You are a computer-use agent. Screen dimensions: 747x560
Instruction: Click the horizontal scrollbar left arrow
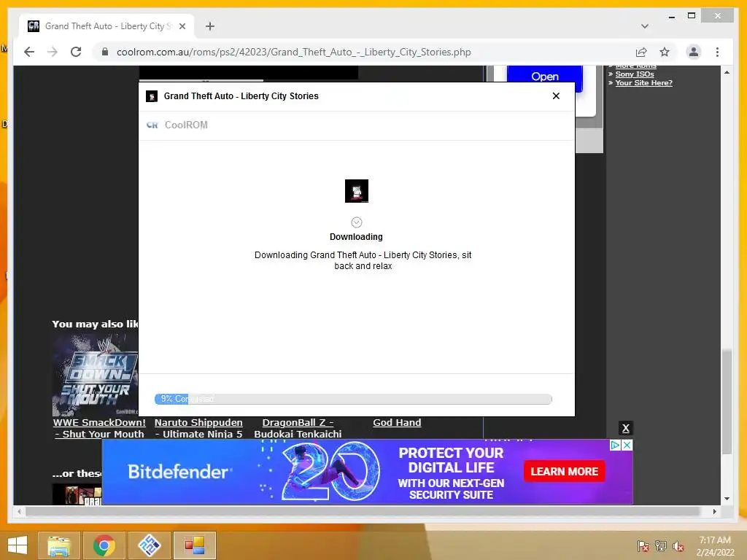point(19,511)
